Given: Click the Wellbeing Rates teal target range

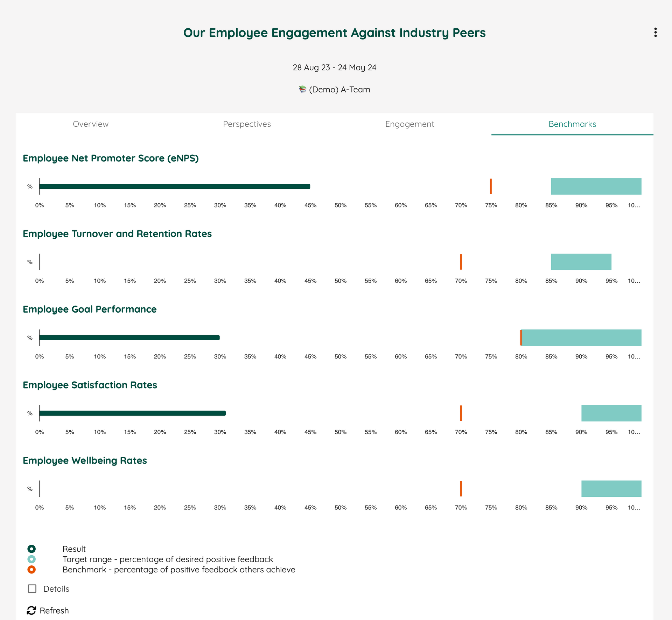Looking at the screenshot, I should (611, 489).
